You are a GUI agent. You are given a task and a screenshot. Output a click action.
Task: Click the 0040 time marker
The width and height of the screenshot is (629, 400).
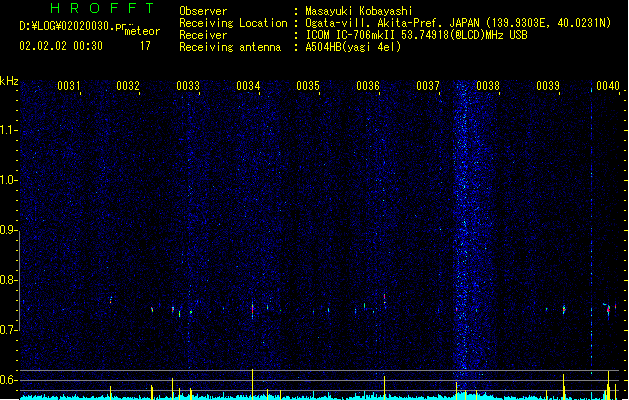click(x=608, y=86)
